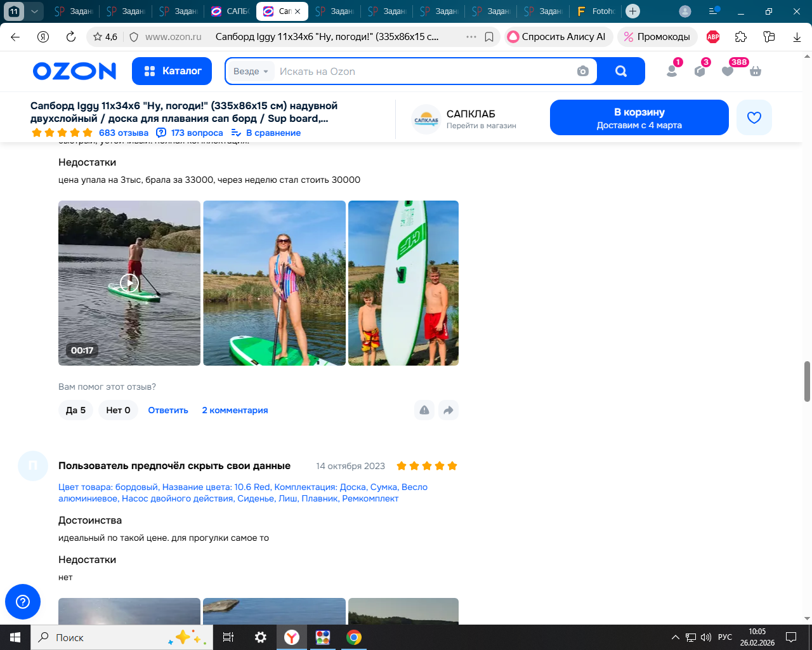Reload the page
This screenshot has width=812, height=650.
[71, 37]
